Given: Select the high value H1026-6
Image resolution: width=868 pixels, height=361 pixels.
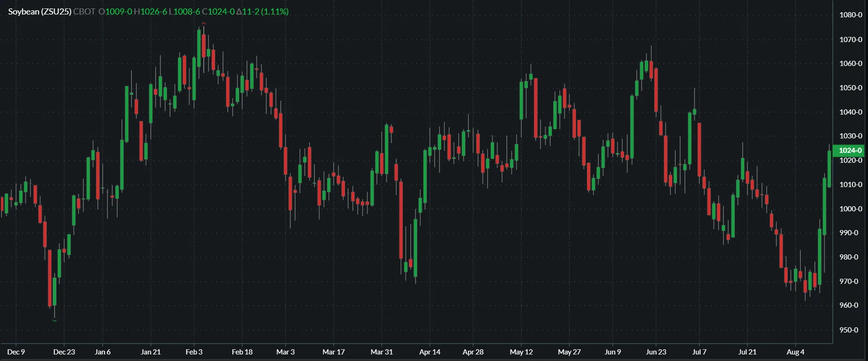Looking at the screenshot, I should click(151, 12).
